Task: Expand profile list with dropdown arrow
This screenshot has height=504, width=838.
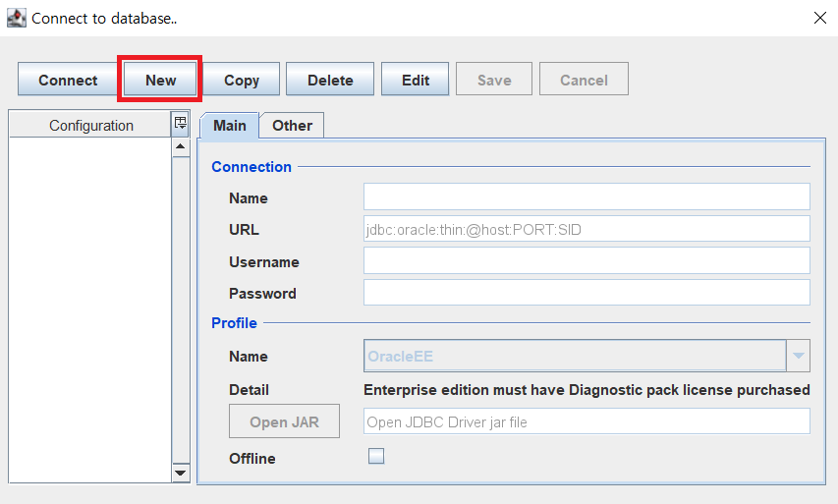Action: click(x=799, y=356)
